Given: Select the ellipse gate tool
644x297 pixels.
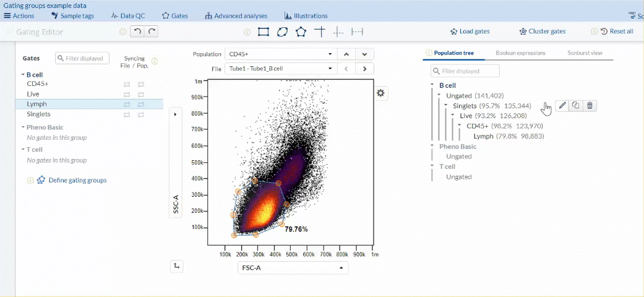Looking at the screenshot, I should pyautogui.click(x=282, y=32).
